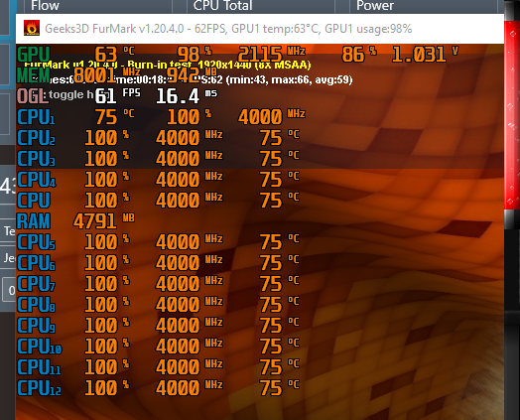
Task: Click the CPU2 label
Action: coord(36,138)
